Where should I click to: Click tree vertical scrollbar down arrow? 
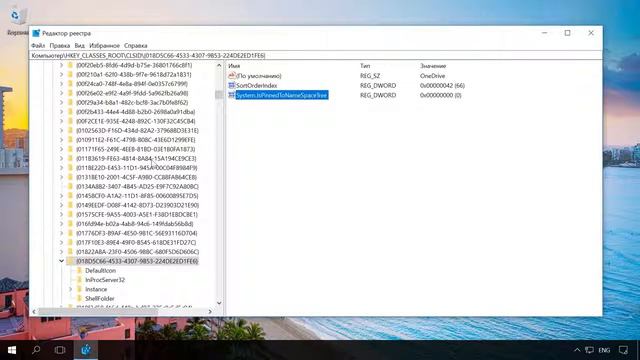(219, 303)
